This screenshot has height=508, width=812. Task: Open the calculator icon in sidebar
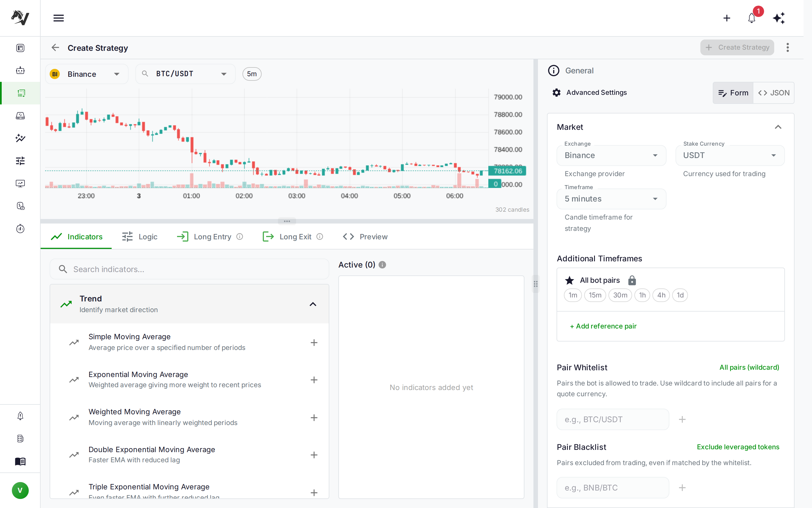pyautogui.click(x=20, y=439)
